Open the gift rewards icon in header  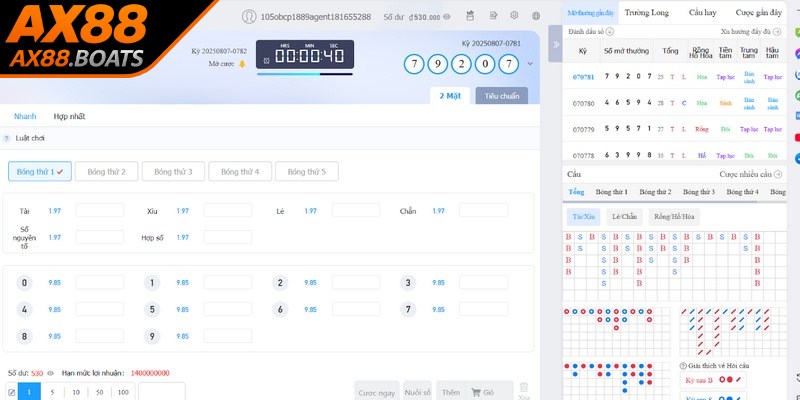(x=470, y=16)
